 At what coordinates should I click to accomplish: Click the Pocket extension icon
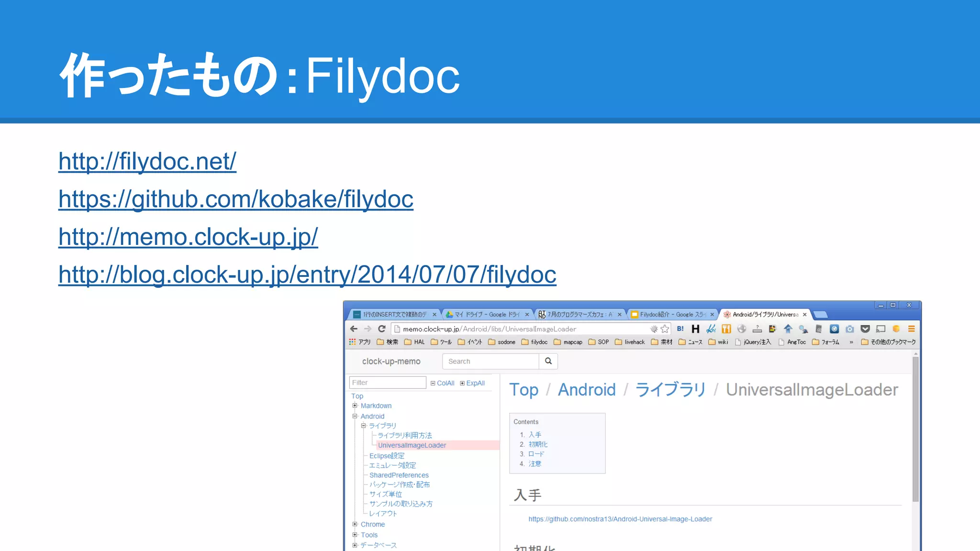(x=865, y=329)
